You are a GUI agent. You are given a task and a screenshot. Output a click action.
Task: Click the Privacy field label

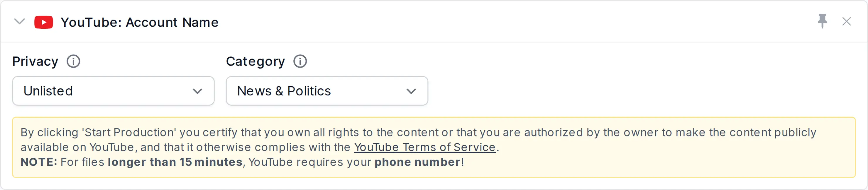[35, 61]
